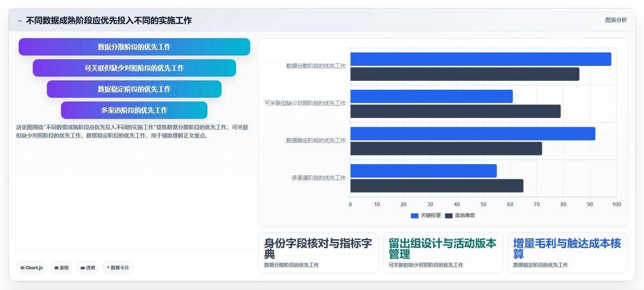Click the description paragraph under the funnel

pos(132,131)
